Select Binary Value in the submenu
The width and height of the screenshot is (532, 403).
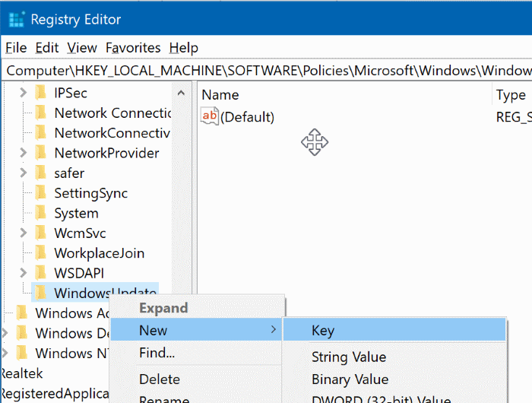[350, 379]
